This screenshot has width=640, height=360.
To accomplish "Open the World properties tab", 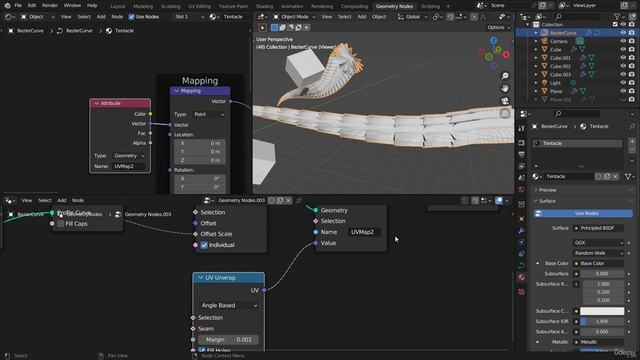I will (x=522, y=190).
